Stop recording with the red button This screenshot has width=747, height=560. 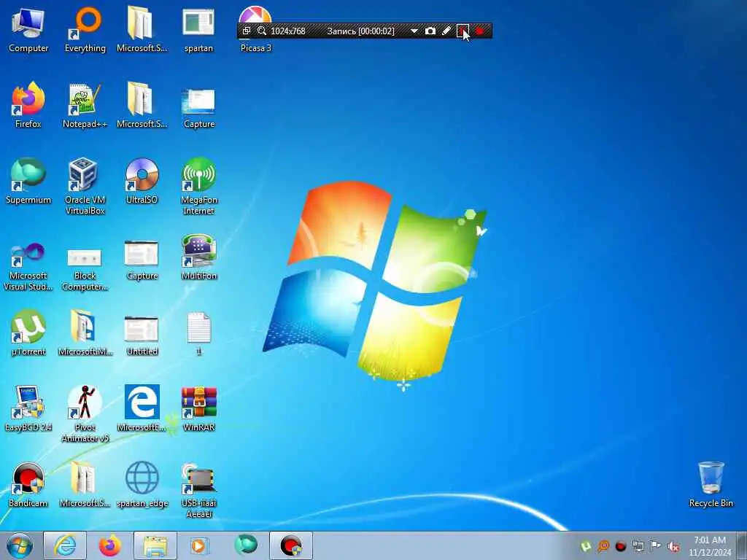tap(480, 31)
